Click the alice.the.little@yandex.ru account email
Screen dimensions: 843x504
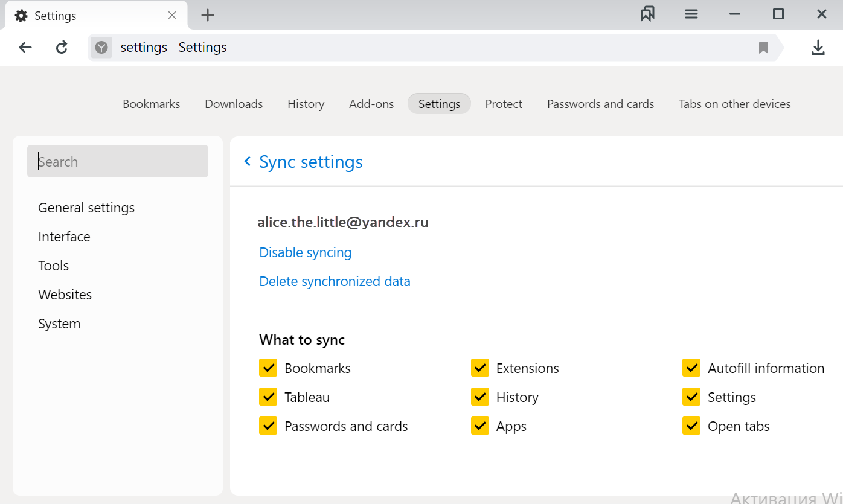(x=343, y=222)
